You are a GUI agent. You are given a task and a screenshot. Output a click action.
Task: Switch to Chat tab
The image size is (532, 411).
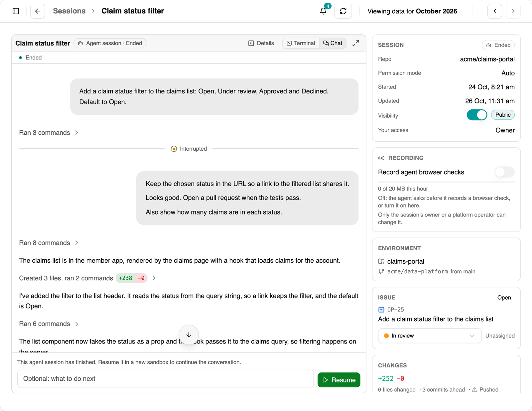pos(333,43)
